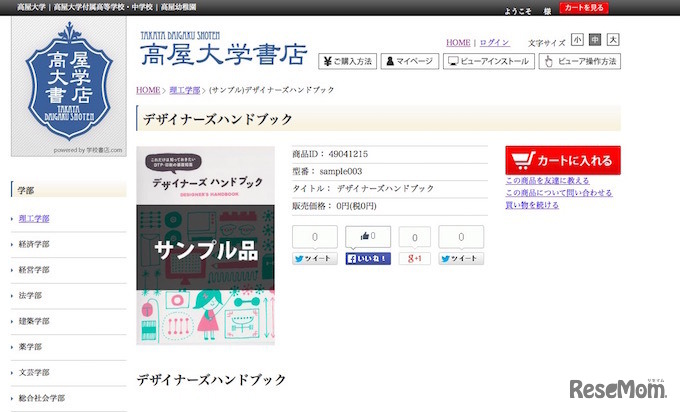Open ビューアインストール page
The height and width of the screenshot is (412, 680).
489,61
